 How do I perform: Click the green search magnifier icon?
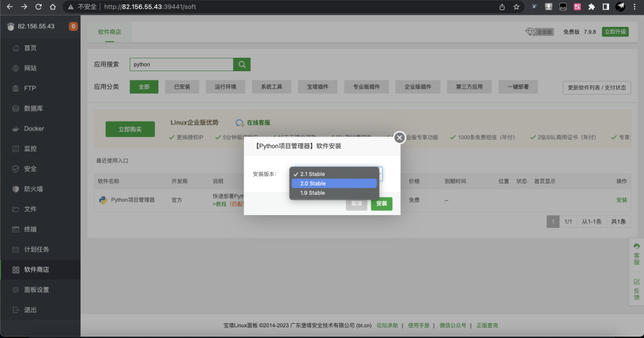(242, 65)
